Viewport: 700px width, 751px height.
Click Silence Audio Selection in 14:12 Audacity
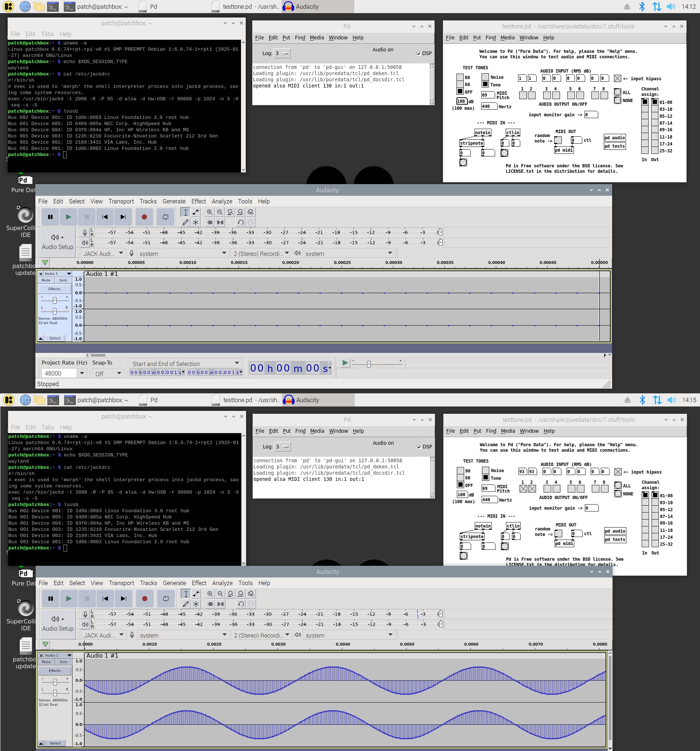point(220,222)
